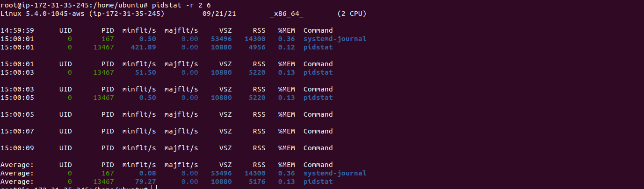Viewport: 644px width, 189px height.
Task: Click the date 09/21/21 in header
Action: (219, 14)
